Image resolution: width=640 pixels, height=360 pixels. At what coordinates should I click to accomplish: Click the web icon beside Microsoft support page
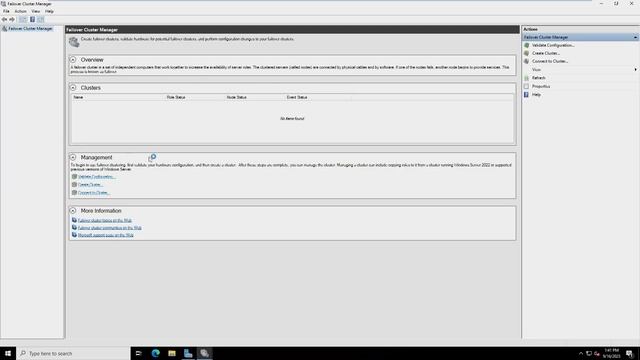coord(74,235)
